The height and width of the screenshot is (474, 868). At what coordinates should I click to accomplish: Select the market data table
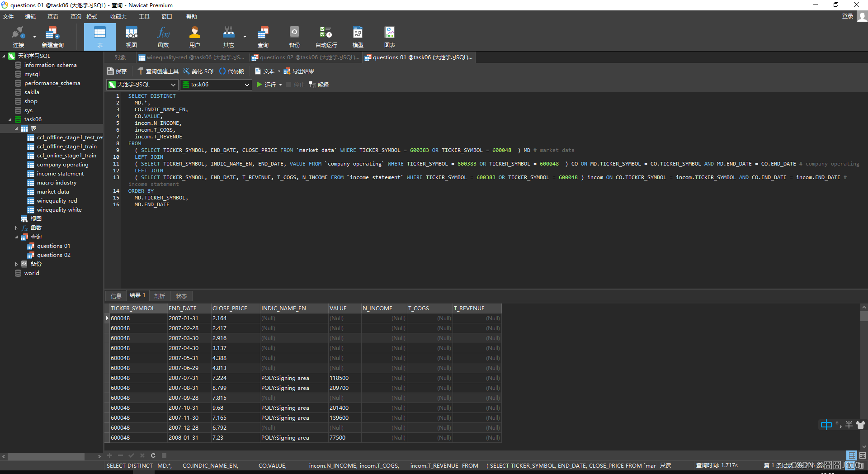point(53,192)
